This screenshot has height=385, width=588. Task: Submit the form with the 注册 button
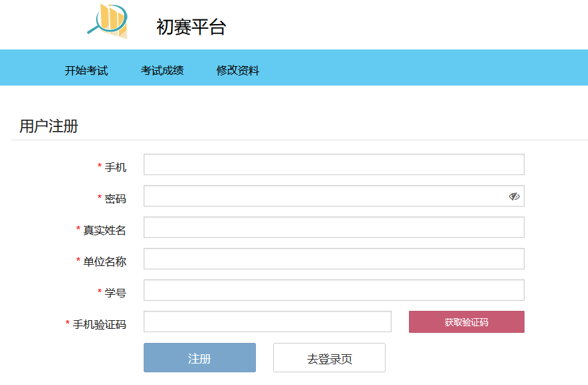point(200,358)
